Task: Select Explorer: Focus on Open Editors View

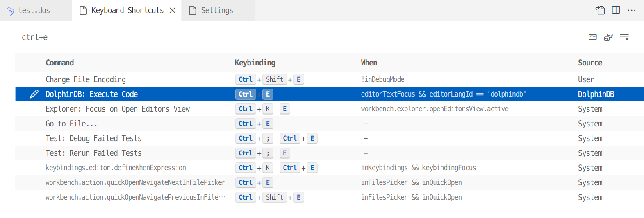Action: (118, 109)
